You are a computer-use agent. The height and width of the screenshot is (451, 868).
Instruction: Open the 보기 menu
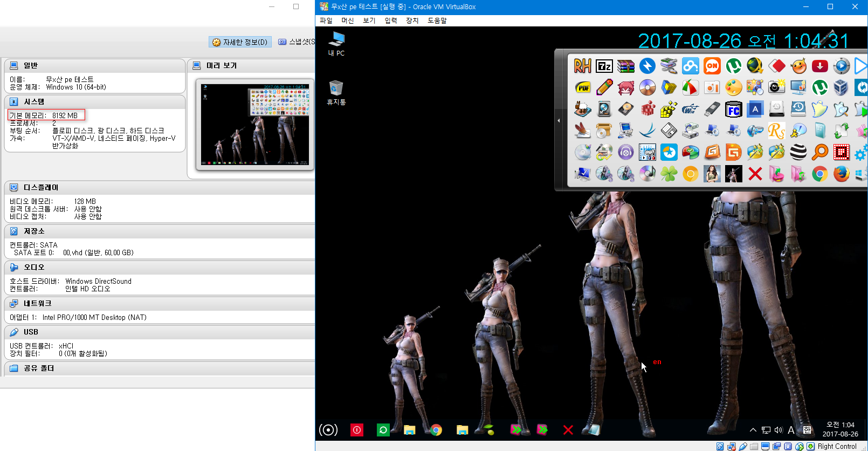(x=369, y=20)
